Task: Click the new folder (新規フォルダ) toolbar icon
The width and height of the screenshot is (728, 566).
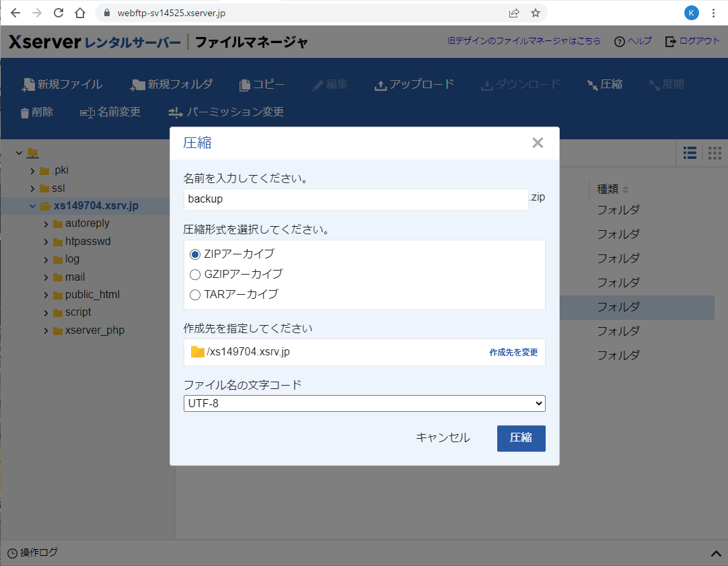Action: click(x=138, y=85)
